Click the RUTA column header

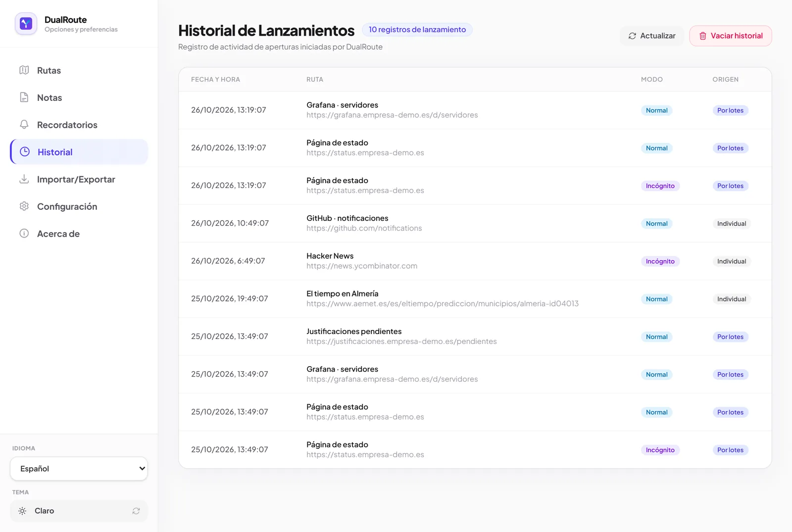click(x=315, y=79)
